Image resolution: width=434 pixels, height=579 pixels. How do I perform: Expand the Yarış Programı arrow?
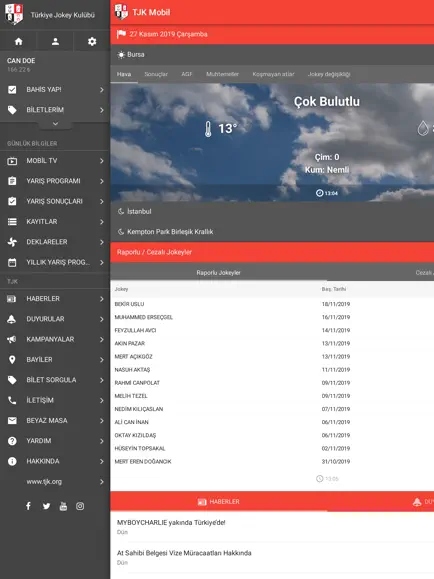tap(102, 181)
